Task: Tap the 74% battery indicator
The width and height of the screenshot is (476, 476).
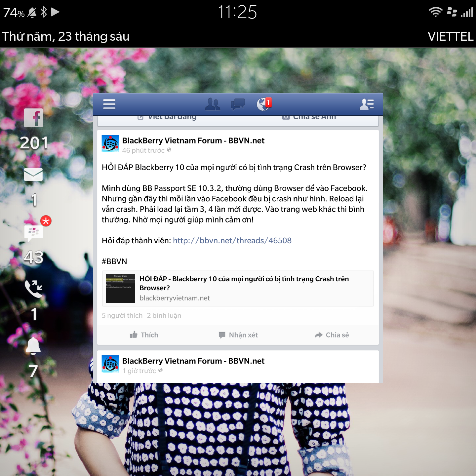Action: 14,13
